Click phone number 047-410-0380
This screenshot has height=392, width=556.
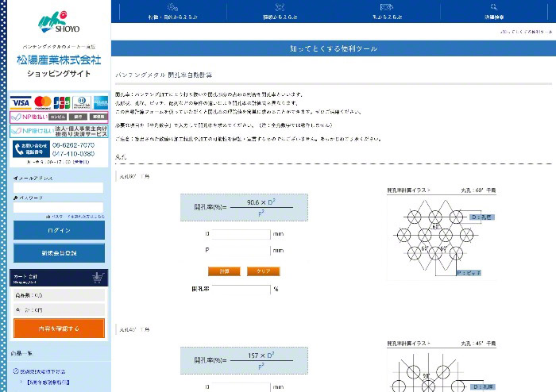(x=73, y=154)
